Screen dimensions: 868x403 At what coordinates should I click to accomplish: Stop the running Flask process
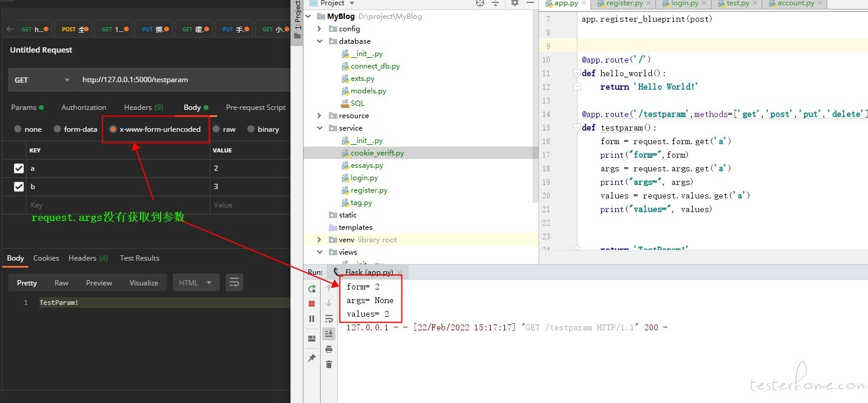(x=312, y=304)
